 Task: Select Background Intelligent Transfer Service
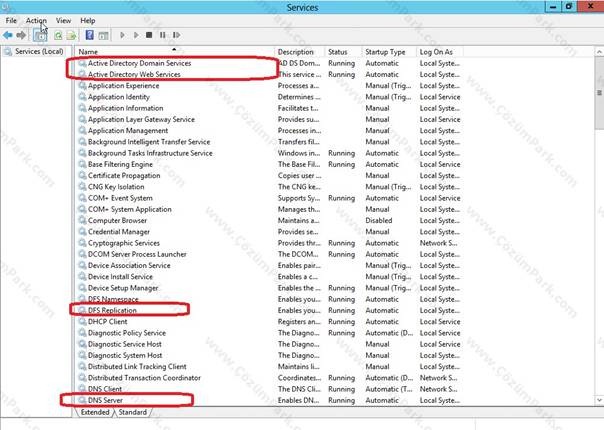point(149,142)
